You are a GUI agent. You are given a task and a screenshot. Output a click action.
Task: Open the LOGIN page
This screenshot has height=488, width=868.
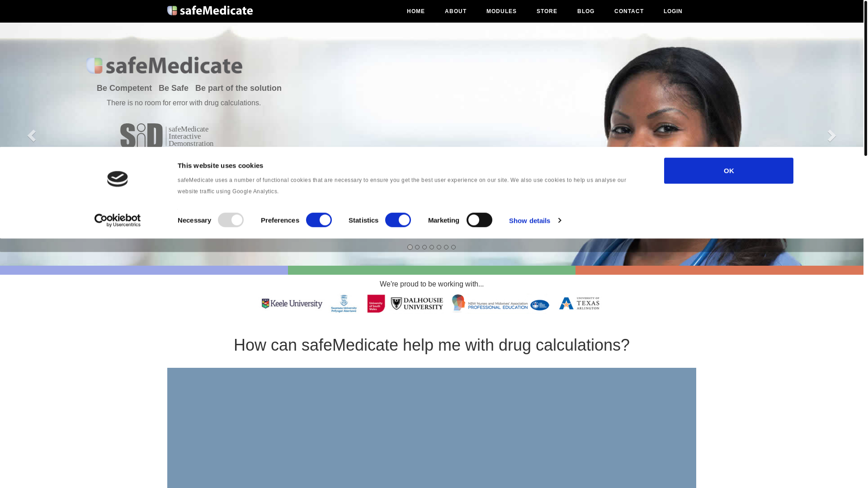pos(673,11)
